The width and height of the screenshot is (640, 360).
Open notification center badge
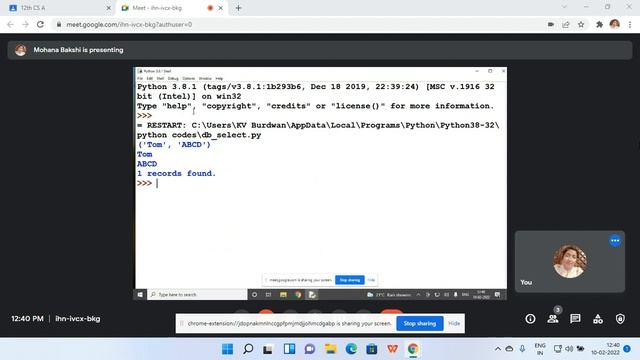pyautogui.click(x=627, y=349)
